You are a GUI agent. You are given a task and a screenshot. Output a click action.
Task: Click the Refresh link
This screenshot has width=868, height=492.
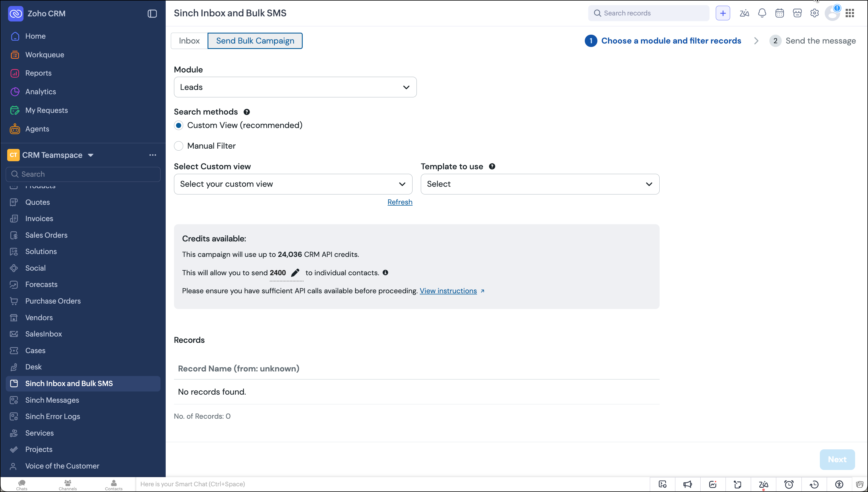click(x=400, y=202)
